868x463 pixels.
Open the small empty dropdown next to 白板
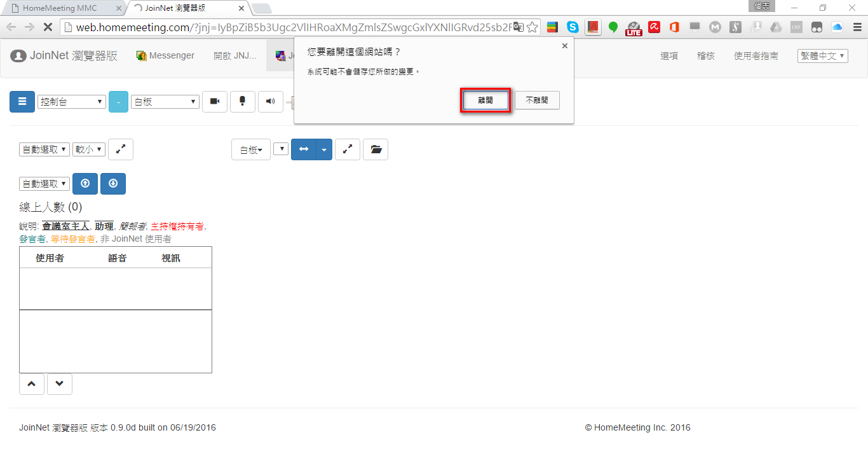[x=281, y=149]
